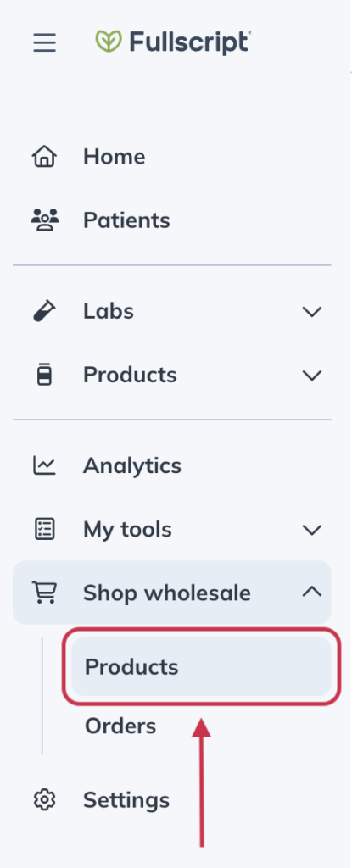Click the Labs test tube icon
Screen dimensions: 352x868
coord(44,311)
